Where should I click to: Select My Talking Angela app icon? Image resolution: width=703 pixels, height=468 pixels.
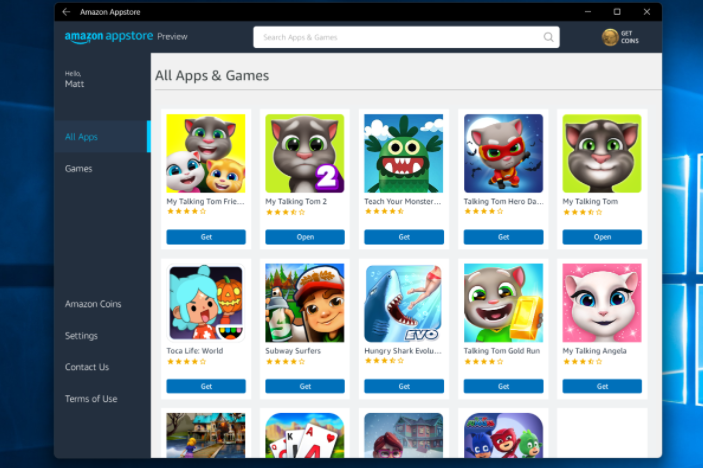pos(602,303)
